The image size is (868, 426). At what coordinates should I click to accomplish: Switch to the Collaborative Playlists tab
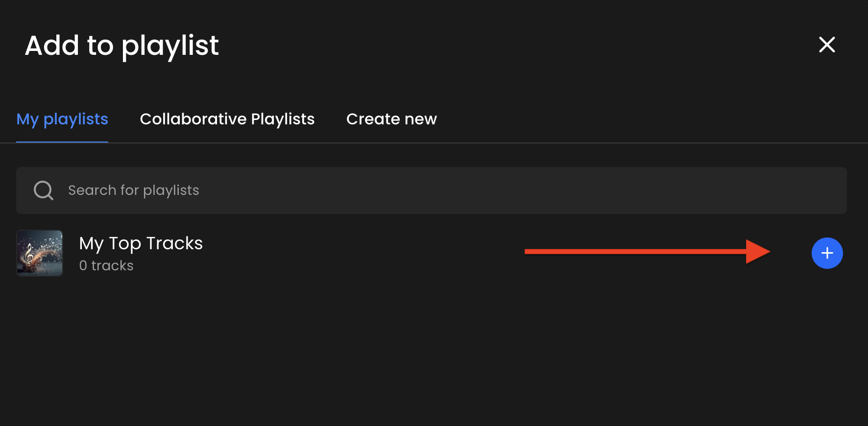pos(227,119)
